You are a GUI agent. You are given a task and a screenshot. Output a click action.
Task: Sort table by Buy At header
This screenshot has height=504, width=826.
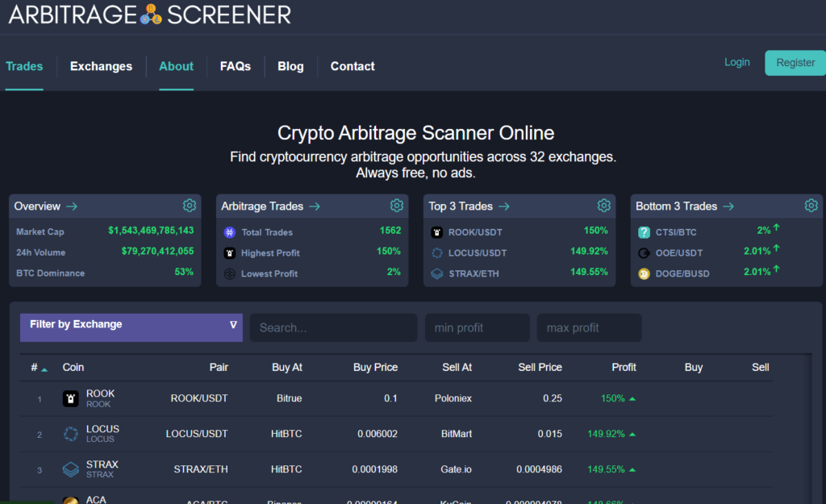[x=287, y=368]
